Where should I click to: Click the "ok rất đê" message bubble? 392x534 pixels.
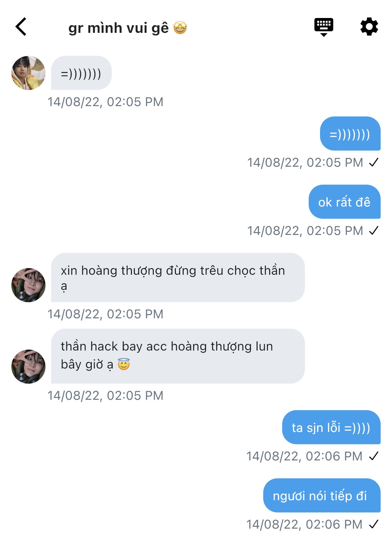pos(344,202)
